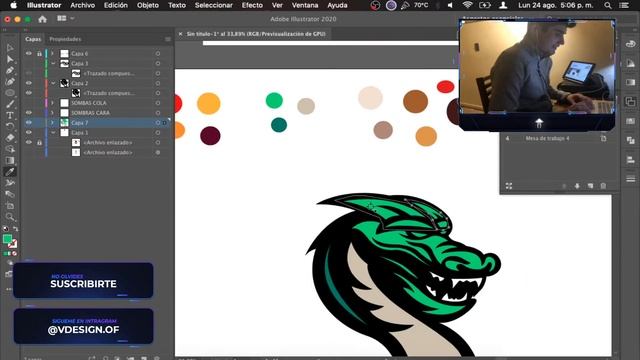Select the Selection tool in toolbar
This screenshot has height=360, width=640.
10,48
